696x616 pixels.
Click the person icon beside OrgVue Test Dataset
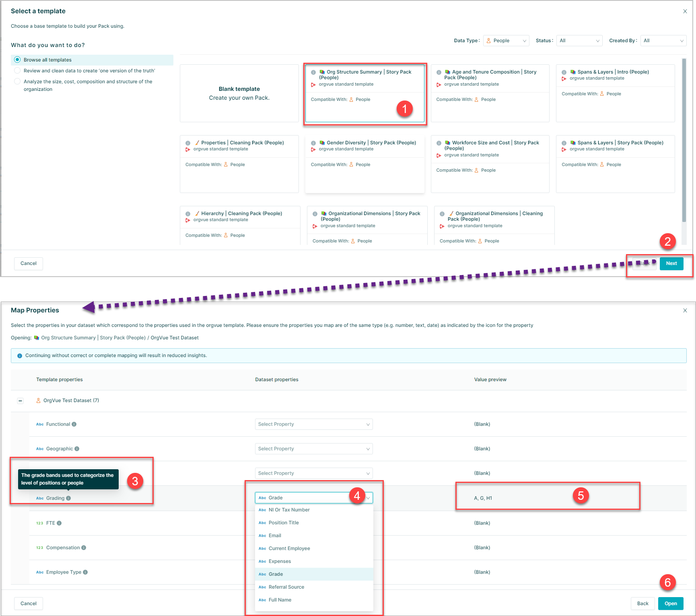tap(38, 400)
